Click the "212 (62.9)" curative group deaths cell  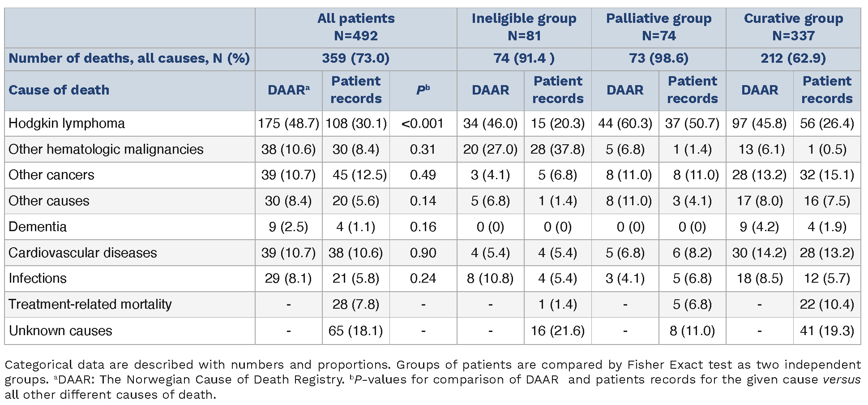click(793, 58)
